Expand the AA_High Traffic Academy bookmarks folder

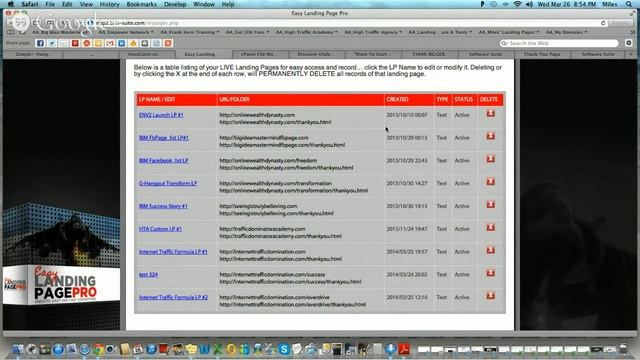click(x=307, y=32)
